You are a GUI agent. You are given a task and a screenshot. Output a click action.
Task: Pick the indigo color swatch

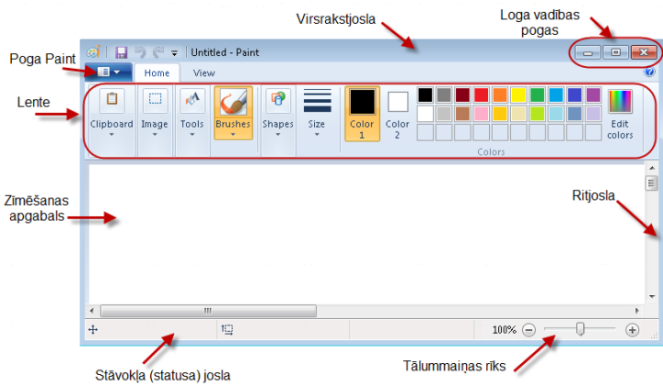pos(575,95)
